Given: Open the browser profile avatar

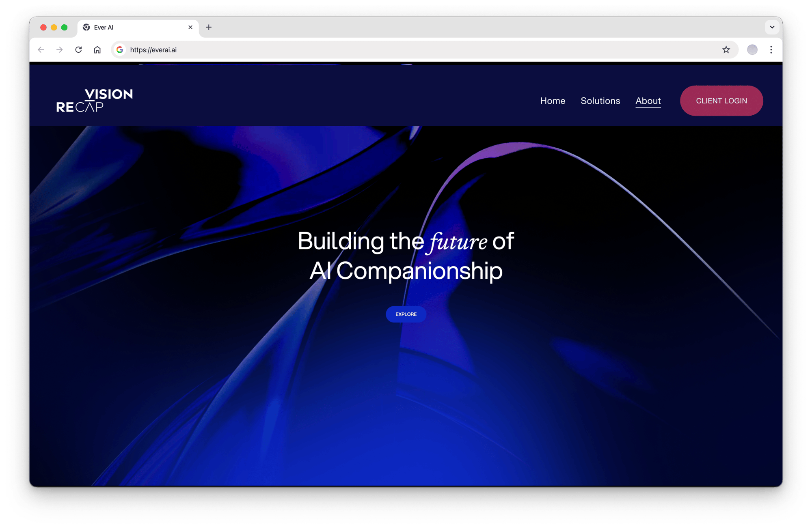Looking at the screenshot, I should [752, 50].
